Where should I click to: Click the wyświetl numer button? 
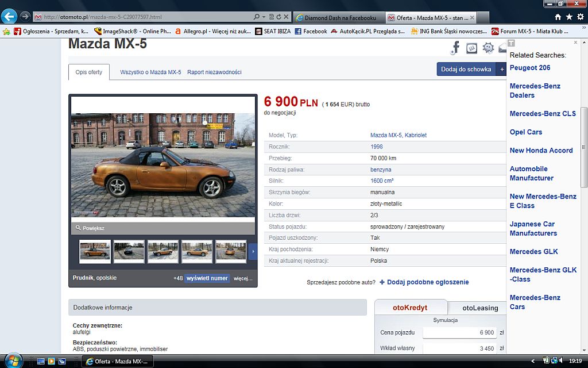pos(207,278)
